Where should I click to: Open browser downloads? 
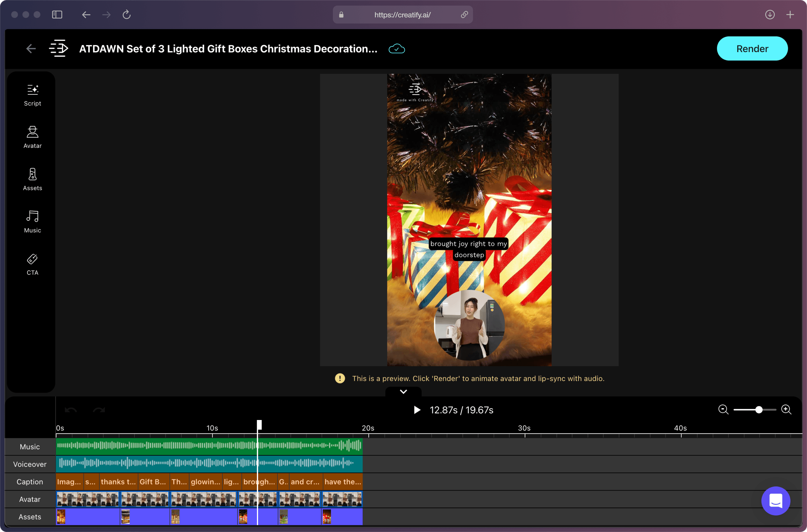click(x=770, y=15)
